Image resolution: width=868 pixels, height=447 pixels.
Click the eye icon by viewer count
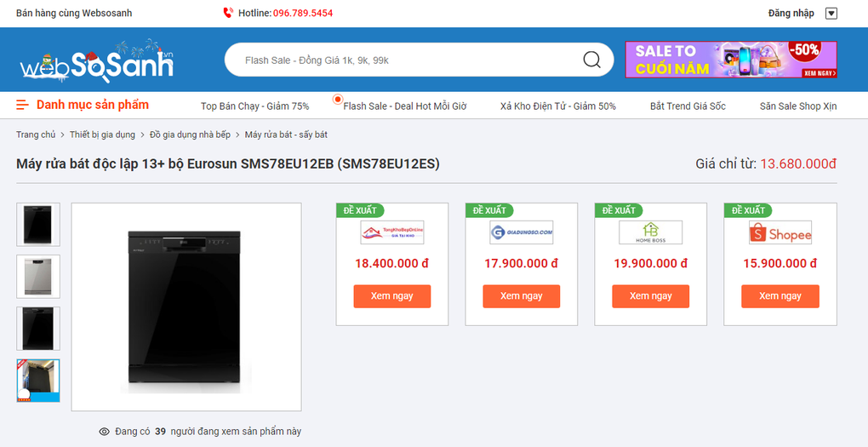pos(104,432)
